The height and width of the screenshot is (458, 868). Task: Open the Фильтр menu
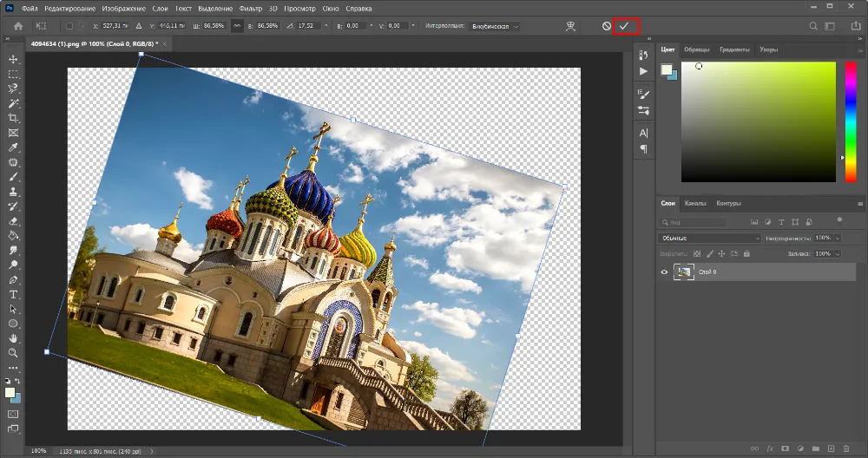tap(250, 8)
